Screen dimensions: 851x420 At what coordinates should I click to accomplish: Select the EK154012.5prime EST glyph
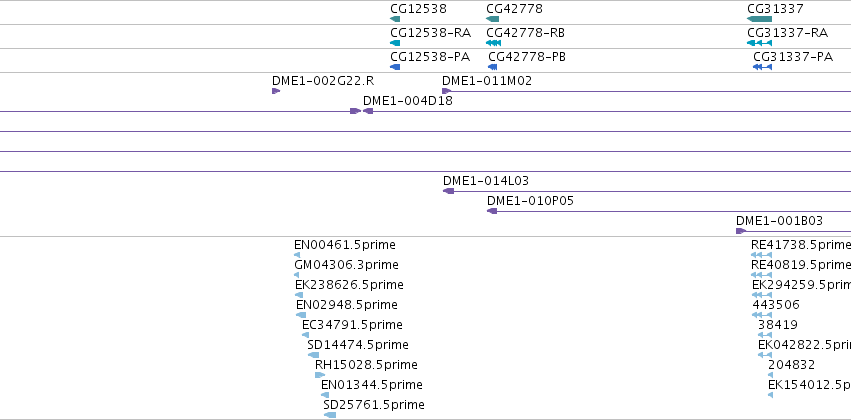(771, 395)
